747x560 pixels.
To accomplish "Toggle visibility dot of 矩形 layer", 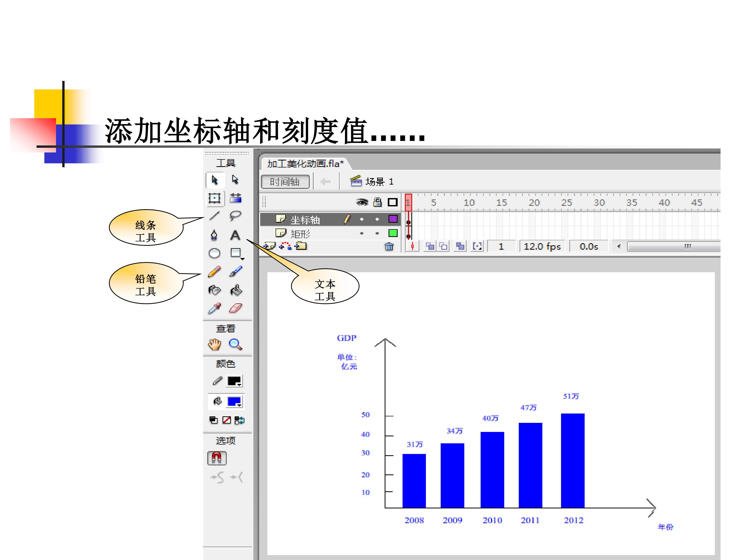I will click(362, 233).
